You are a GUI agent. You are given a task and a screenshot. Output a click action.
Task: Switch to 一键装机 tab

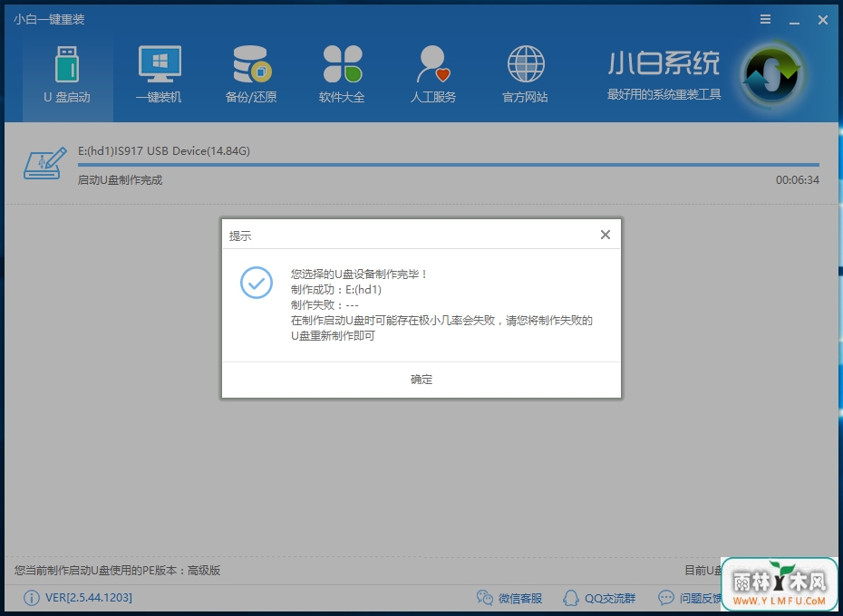[x=160, y=75]
